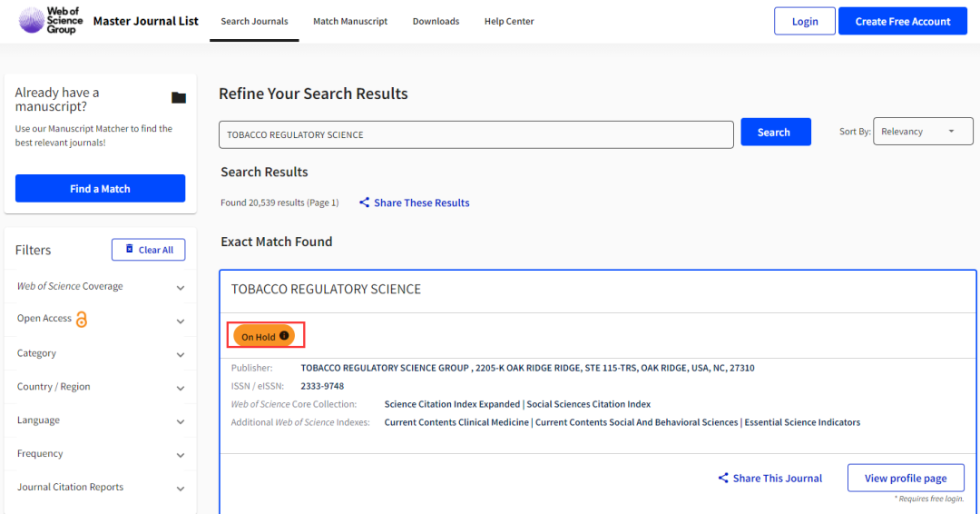Open the Match Manuscript tab

[x=350, y=21]
